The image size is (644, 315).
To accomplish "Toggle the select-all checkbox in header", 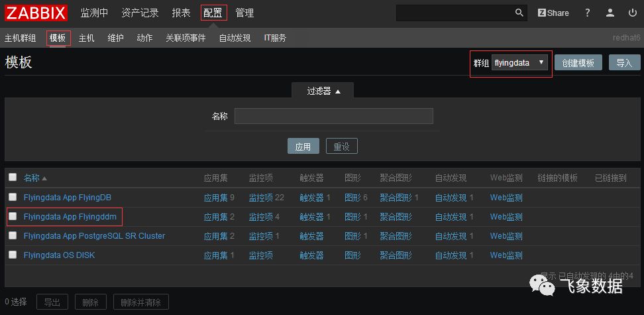I will point(13,177).
